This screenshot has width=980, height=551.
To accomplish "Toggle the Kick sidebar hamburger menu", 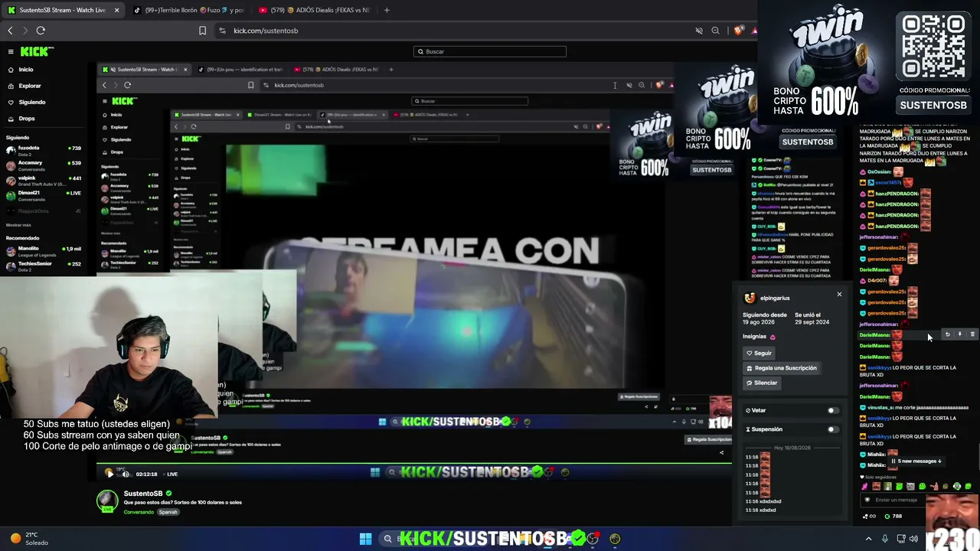I will pyautogui.click(x=11, y=51).
